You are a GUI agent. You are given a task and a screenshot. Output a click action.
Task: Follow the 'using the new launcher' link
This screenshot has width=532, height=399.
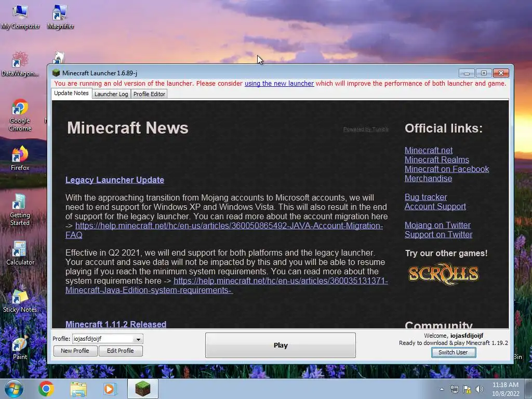[x=279, y=84]
